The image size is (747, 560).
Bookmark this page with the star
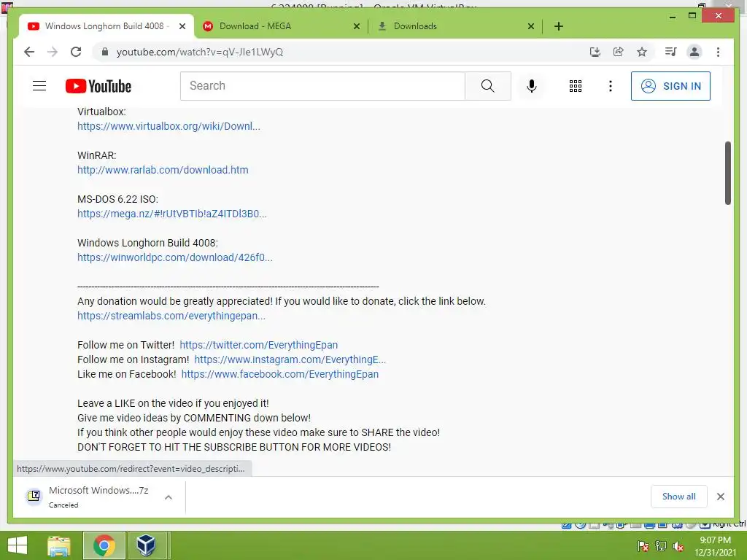[x=642, y=52]
